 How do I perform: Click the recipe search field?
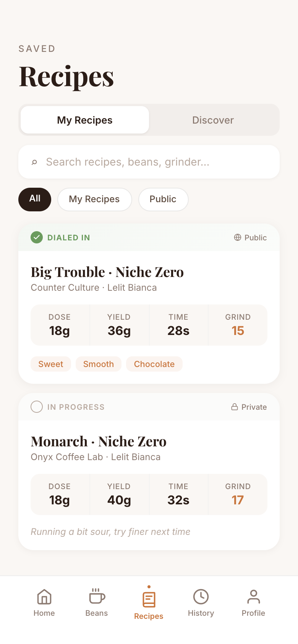click(x=149, y=162)
